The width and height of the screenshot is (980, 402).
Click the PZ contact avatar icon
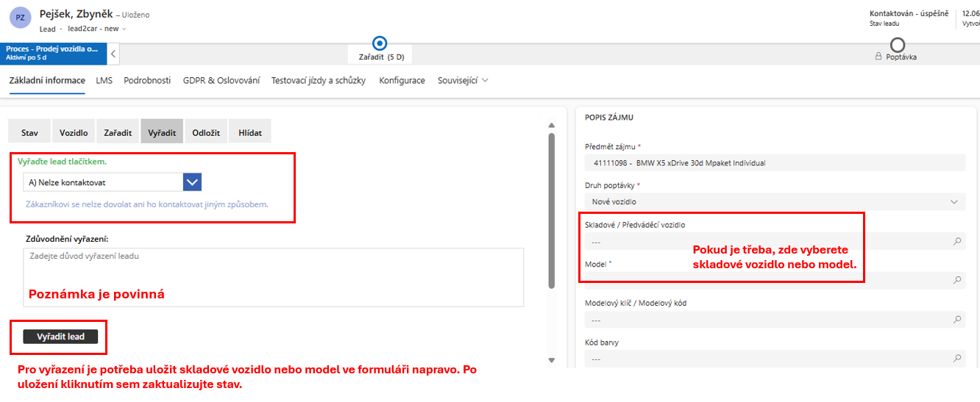(22, 17)
